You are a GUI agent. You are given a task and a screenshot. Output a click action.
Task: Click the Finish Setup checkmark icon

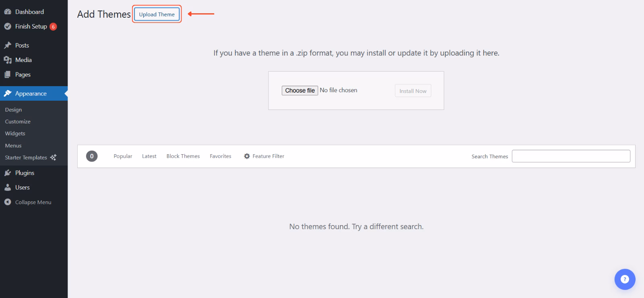pyautogui.click(x=8, y=27)
